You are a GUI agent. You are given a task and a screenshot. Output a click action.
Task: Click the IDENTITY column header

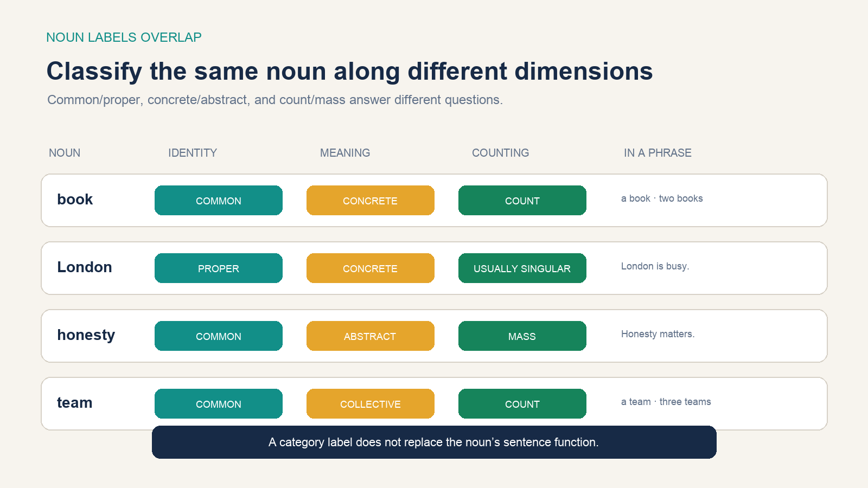pyautogui.click(x=193, y=153)
